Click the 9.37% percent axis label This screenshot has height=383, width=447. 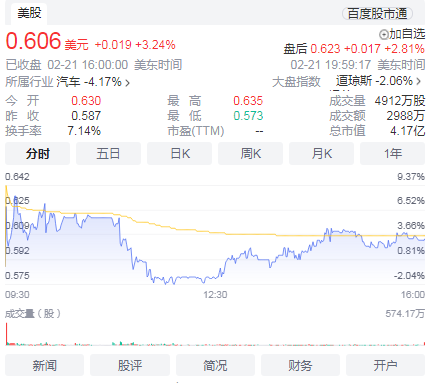[x=411, y=176]
